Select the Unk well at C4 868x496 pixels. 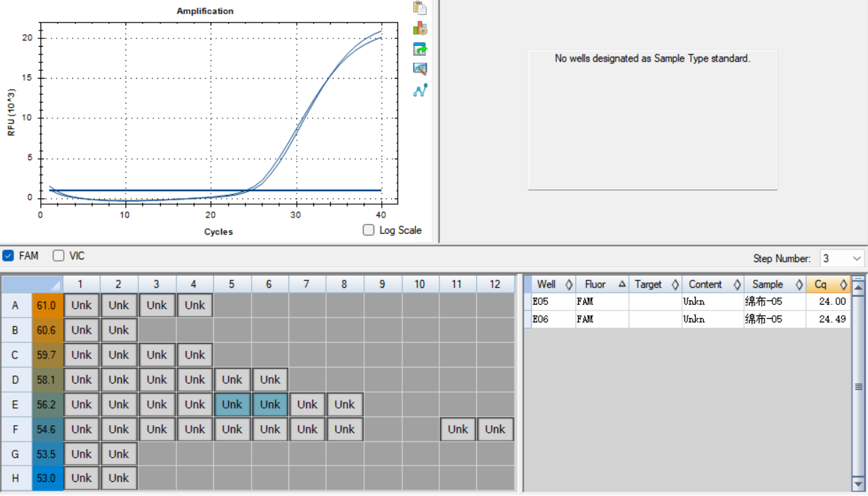(x=195, y=354)
